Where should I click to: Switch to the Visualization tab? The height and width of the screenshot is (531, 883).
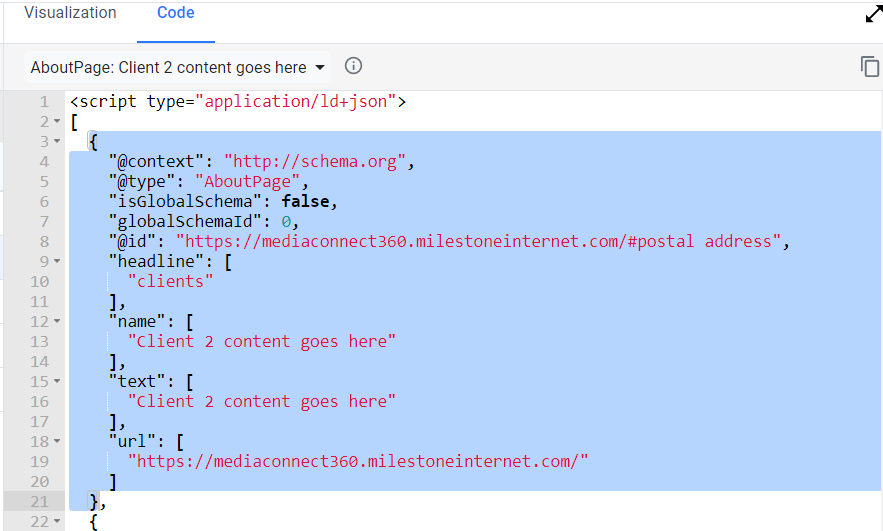coord(70,13)
